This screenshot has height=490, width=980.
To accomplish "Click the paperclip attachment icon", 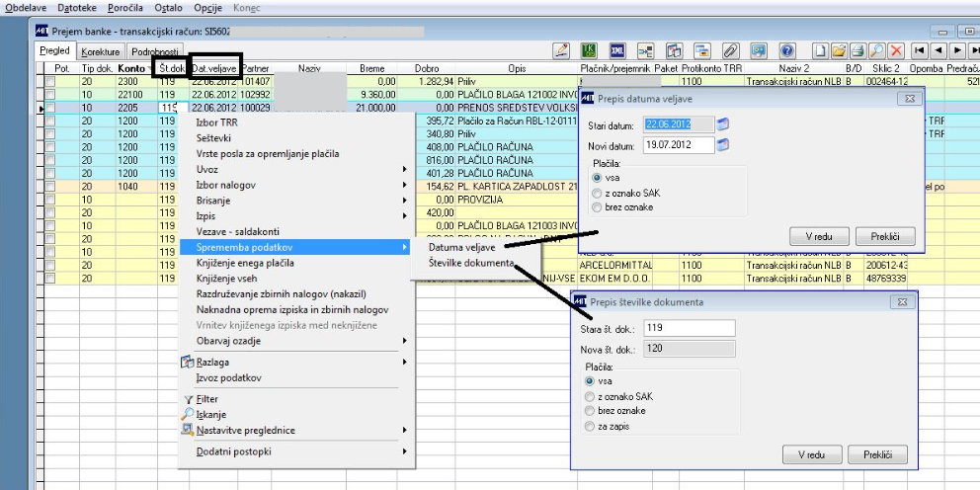I will pos(731,50).
